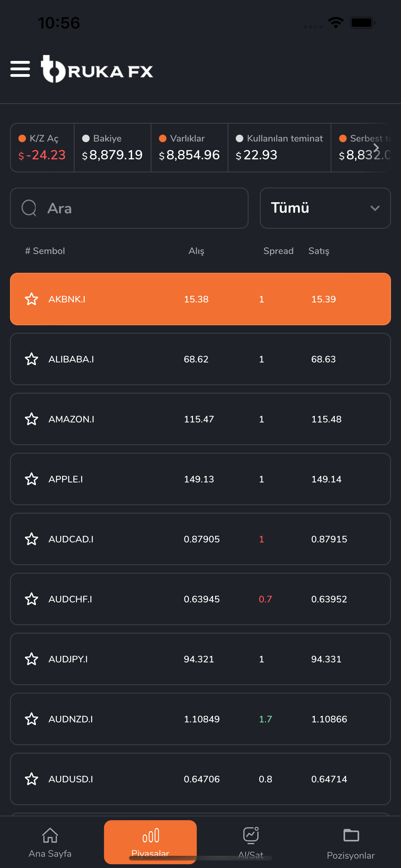Open the AMAZON.I symbol name
Screen dimensions: 401x868
click(x=72, y=419)
